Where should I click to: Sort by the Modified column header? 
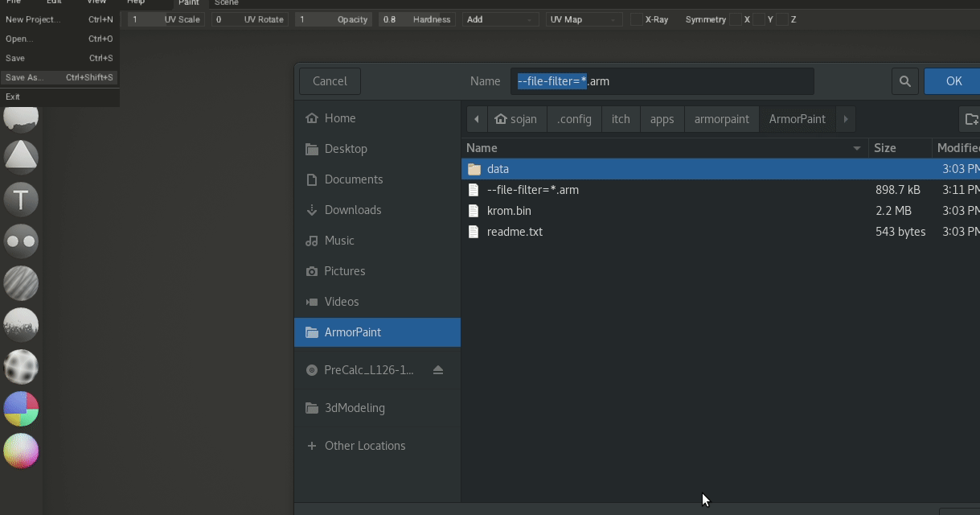click(957, 148)
